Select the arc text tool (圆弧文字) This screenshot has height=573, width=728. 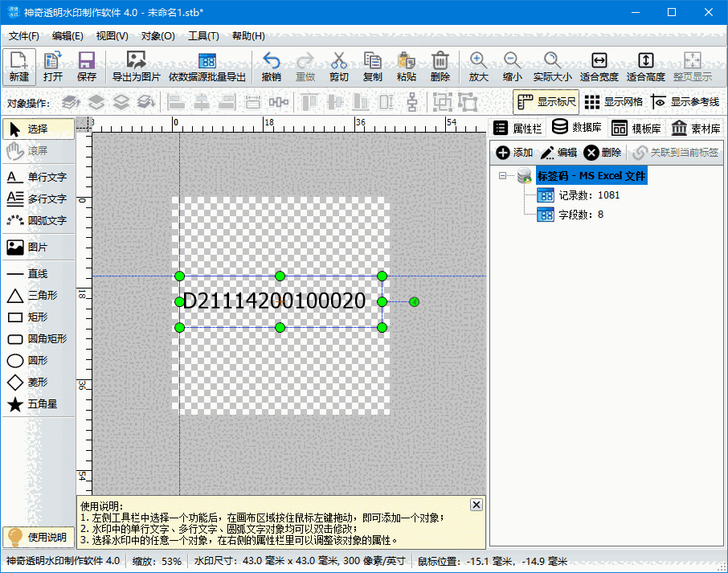pyautogui.click(x=38, y=220)
